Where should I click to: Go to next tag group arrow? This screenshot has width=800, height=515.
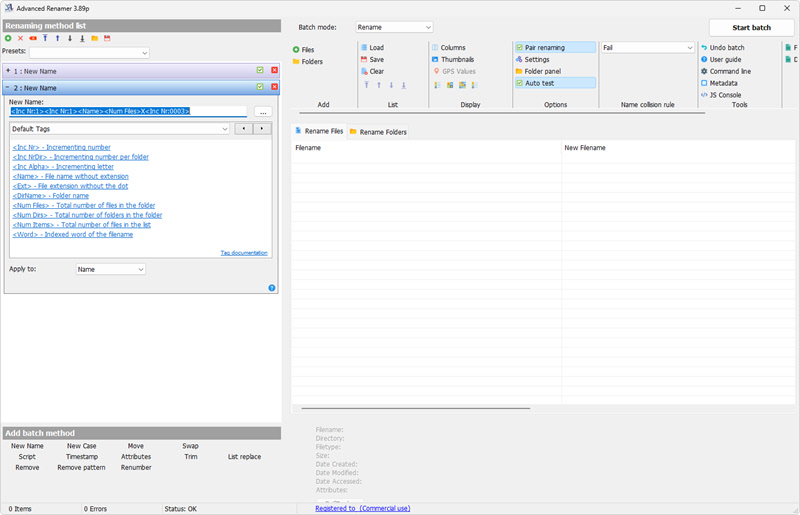click(262, 129)
